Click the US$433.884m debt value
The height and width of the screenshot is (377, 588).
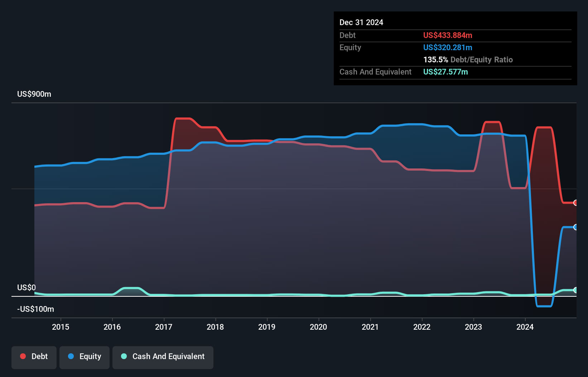[448, 35]
